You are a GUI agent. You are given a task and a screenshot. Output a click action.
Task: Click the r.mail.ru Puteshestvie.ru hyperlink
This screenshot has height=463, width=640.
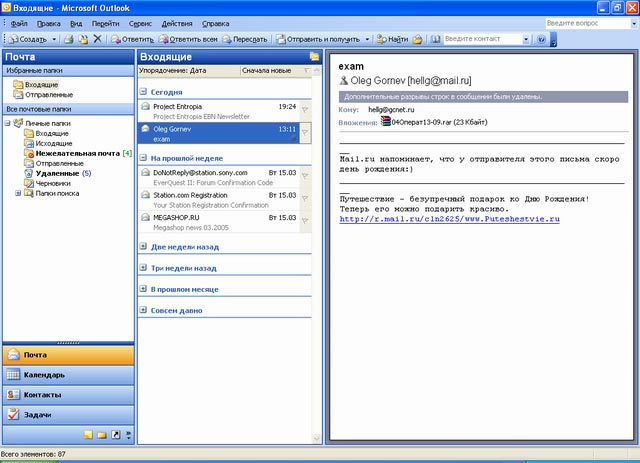(449, 219)
